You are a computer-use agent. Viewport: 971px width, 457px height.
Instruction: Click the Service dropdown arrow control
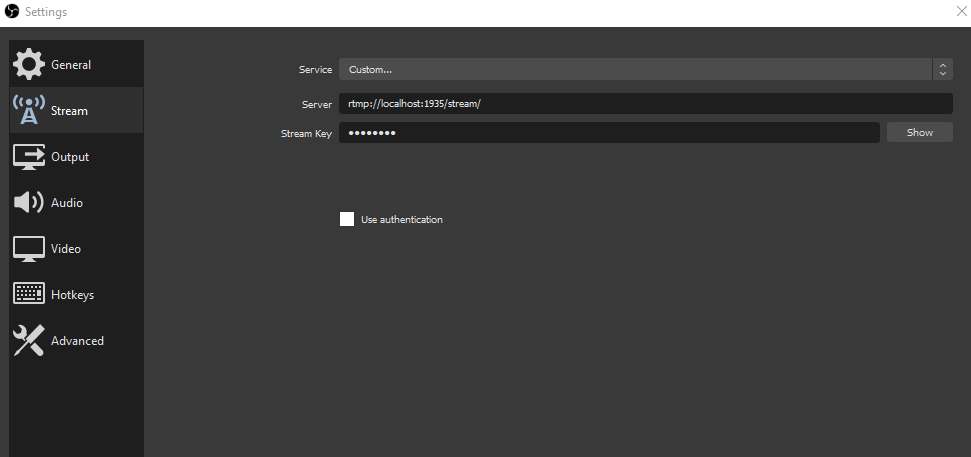click(943, 69)
